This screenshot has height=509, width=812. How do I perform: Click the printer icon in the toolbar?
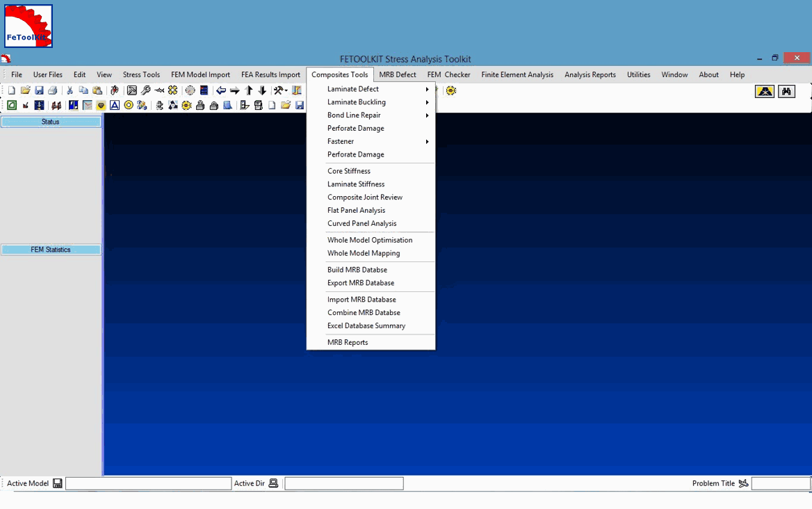tap(52, 90)
